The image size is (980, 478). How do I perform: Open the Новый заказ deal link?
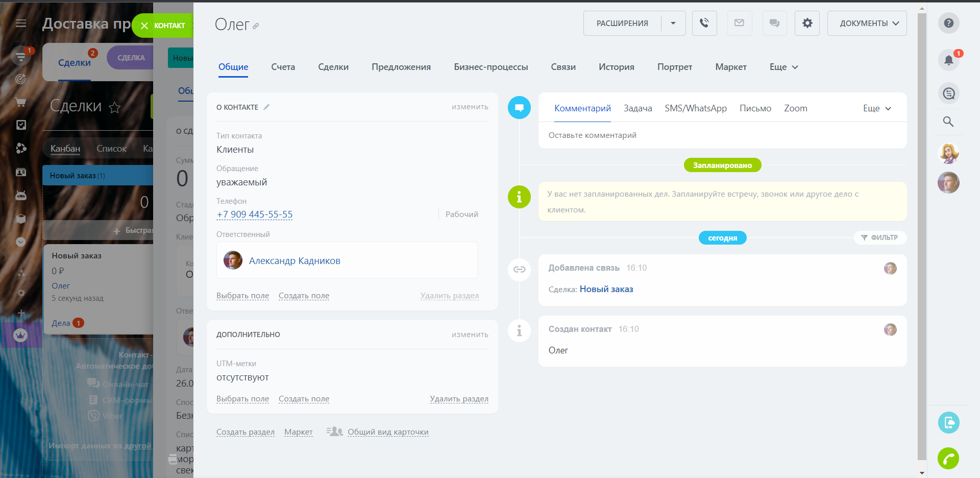pyautogui.click(x=606, y=289)
